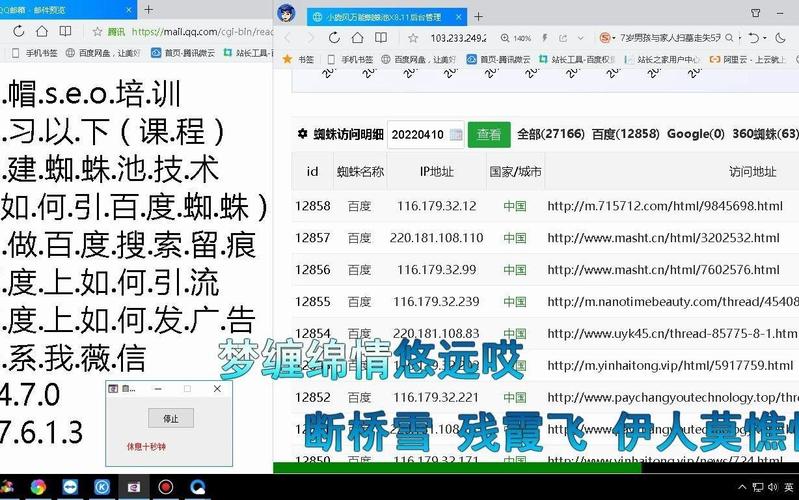Click the browser search box with news headline
This screenshot has height=500, width=799.
[670, 38]
